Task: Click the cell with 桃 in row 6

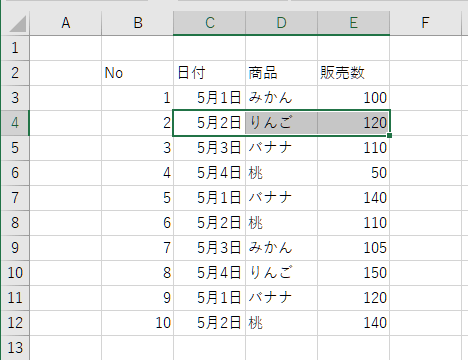Action: pos(281,173)
